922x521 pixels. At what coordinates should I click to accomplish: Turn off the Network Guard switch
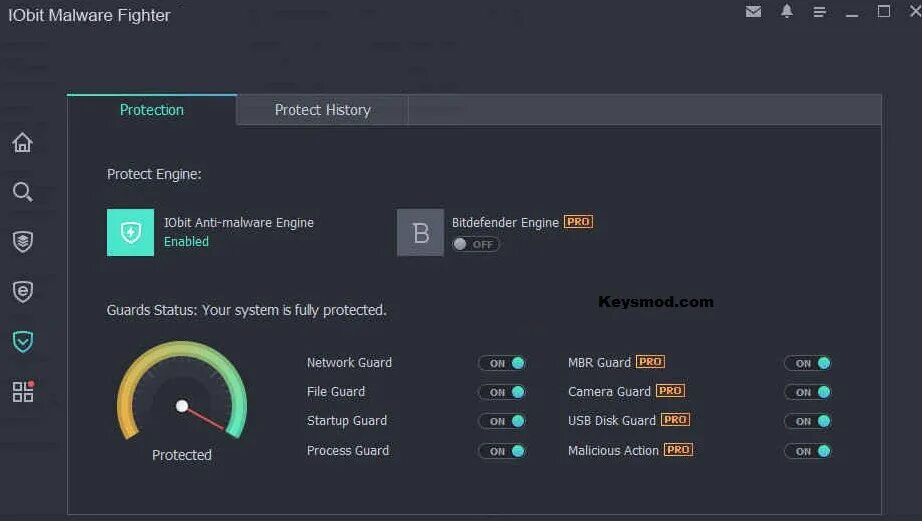502,363
